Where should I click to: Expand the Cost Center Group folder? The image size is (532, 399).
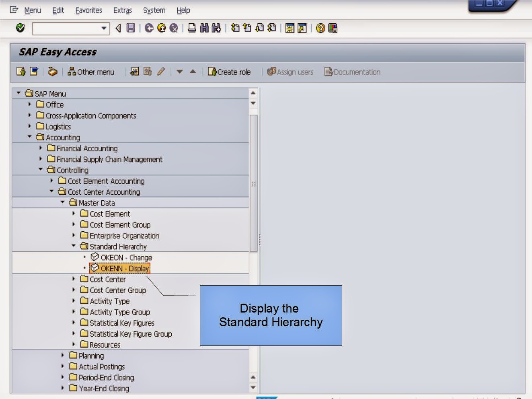tap(74, 290)
